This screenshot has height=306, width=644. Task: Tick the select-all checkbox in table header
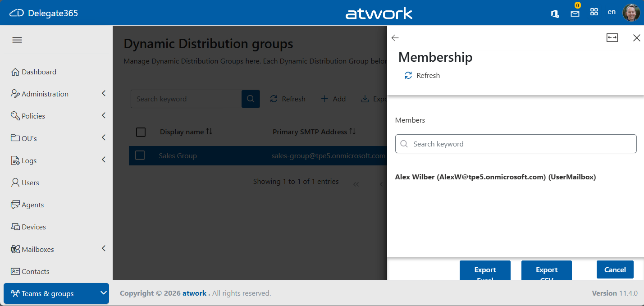pos(141,132)
